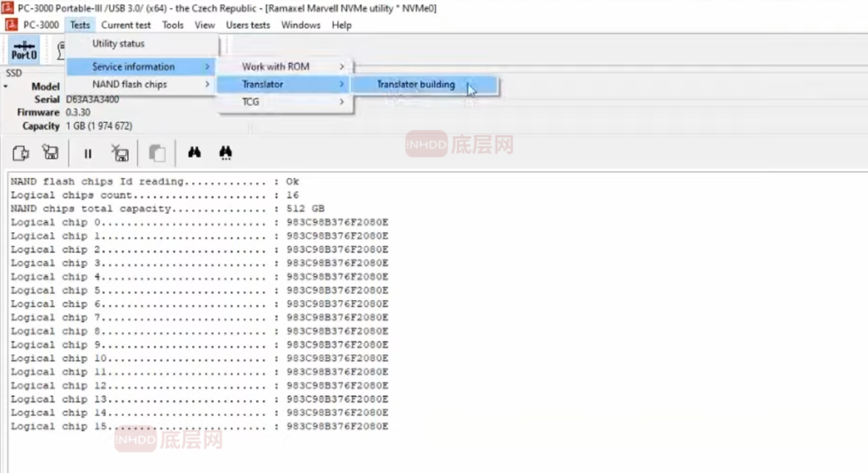Click the Logical chip 3 log line

click(x=199, y=263)
